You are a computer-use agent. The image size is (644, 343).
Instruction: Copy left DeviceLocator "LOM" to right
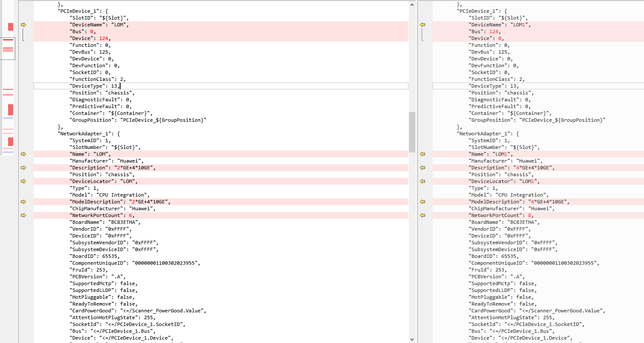(x=23, y=181)
